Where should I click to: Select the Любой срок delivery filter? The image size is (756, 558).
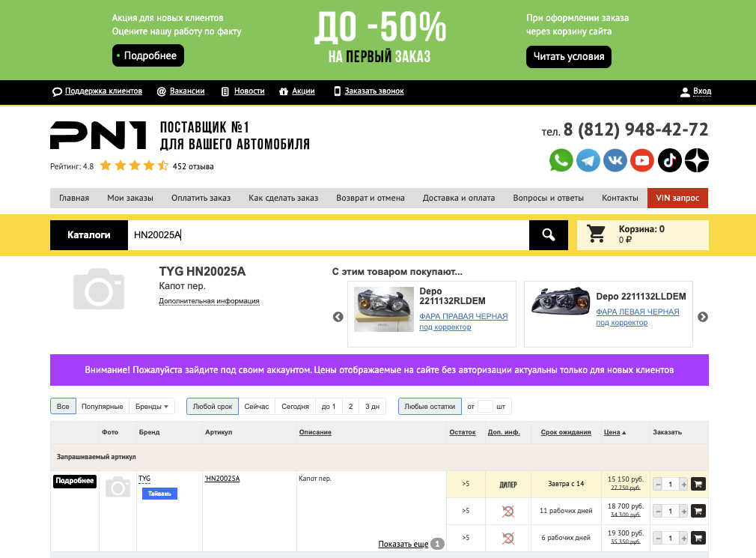[x=212, y=407]
